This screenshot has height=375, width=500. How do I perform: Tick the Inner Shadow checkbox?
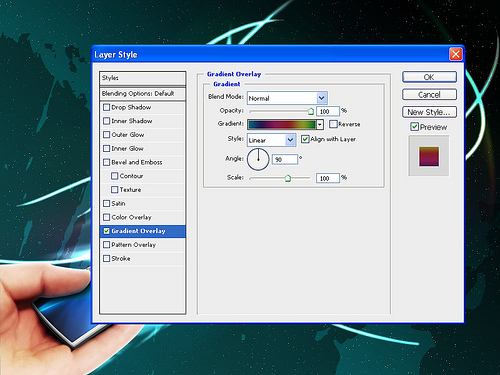coord(107,121)
